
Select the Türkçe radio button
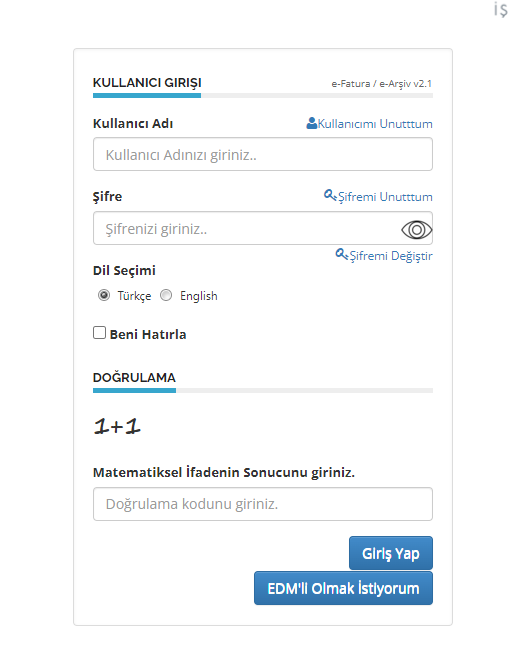104,295
